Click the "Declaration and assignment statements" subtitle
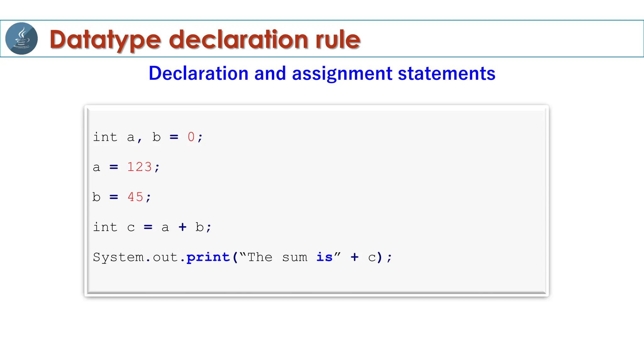This screenshot has height=362, width=644. click(322, 74)
